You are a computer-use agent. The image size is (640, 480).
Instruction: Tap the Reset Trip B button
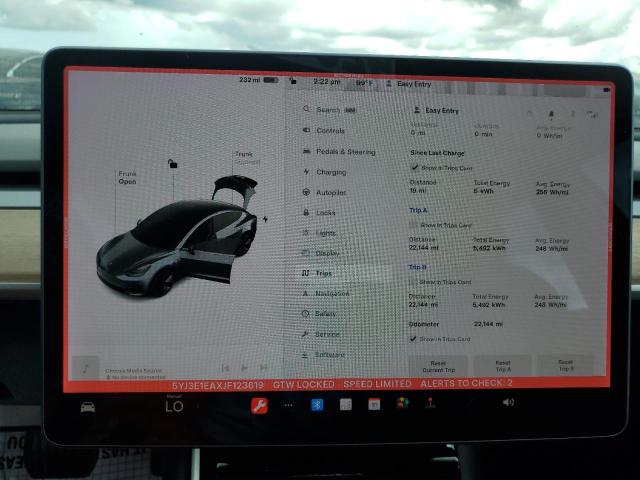566,365
